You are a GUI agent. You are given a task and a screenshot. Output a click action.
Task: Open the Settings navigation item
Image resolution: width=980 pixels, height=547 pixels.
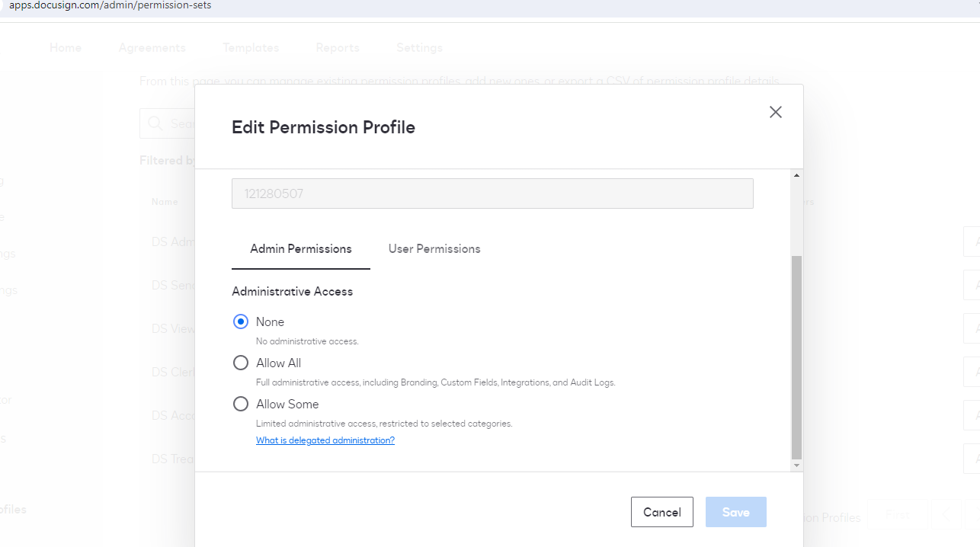point(419,48)
